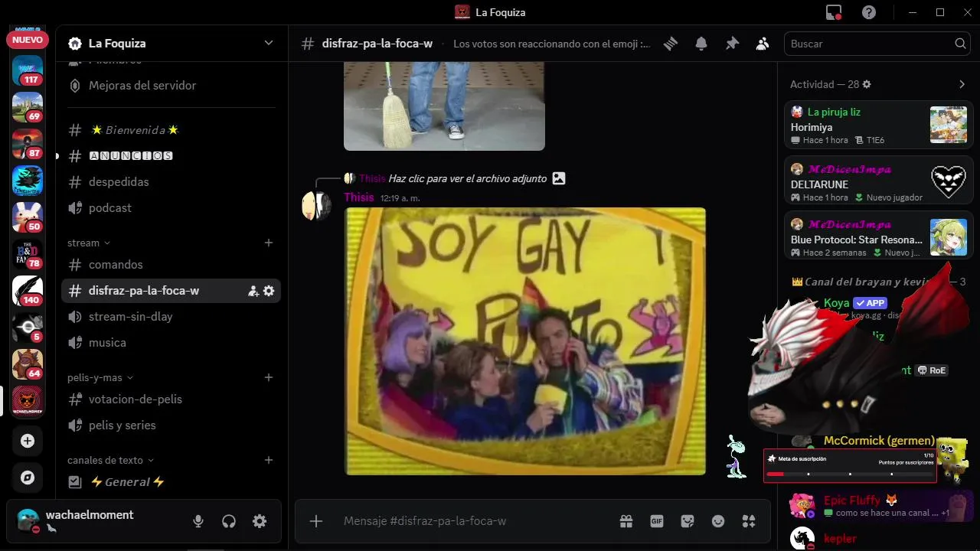The image size is (980, 551).
Task: Mute microphone in user panel
Action: pyautogui.click(x=198, y=521)
